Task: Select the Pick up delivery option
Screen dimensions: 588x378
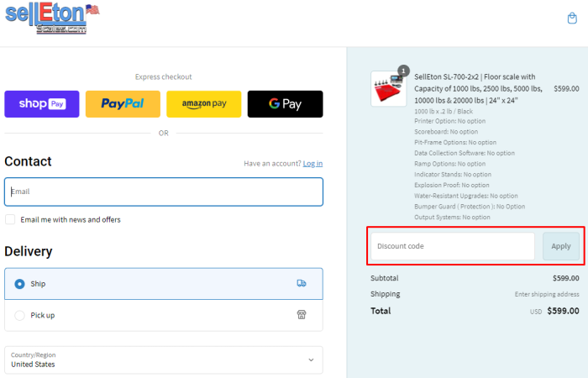Action: coord(164,315)
